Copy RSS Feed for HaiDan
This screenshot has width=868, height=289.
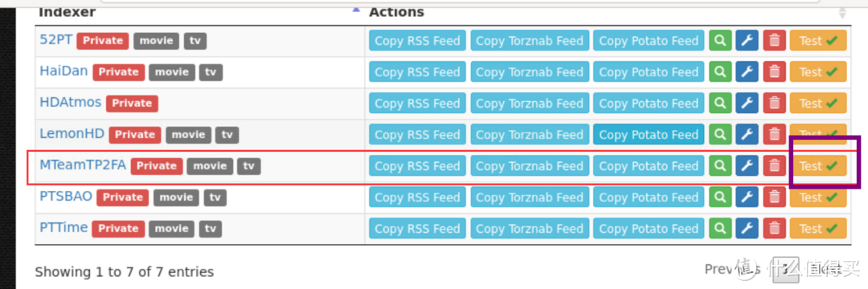pos(417,71)
